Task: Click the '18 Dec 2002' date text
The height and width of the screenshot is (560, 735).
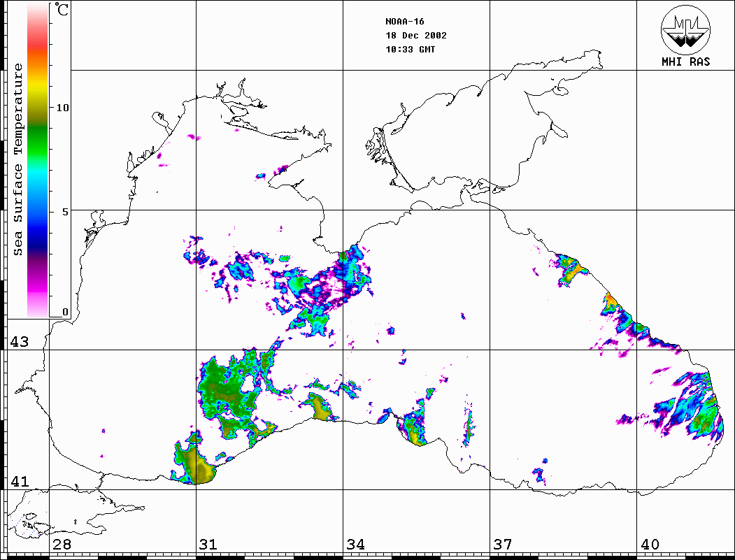Action: pos(416,36)
